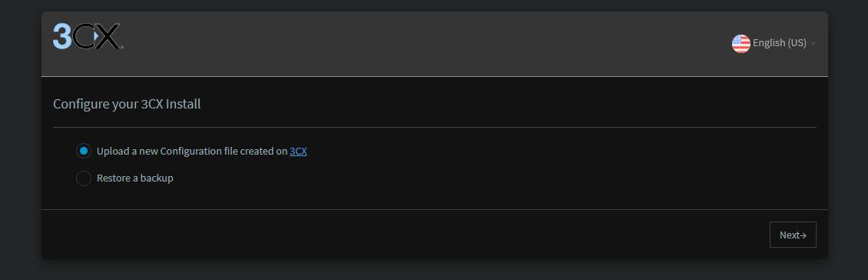The image size is (868, 280).
Task: Select the filled blue radio dot
Action: tap(84, 150)
